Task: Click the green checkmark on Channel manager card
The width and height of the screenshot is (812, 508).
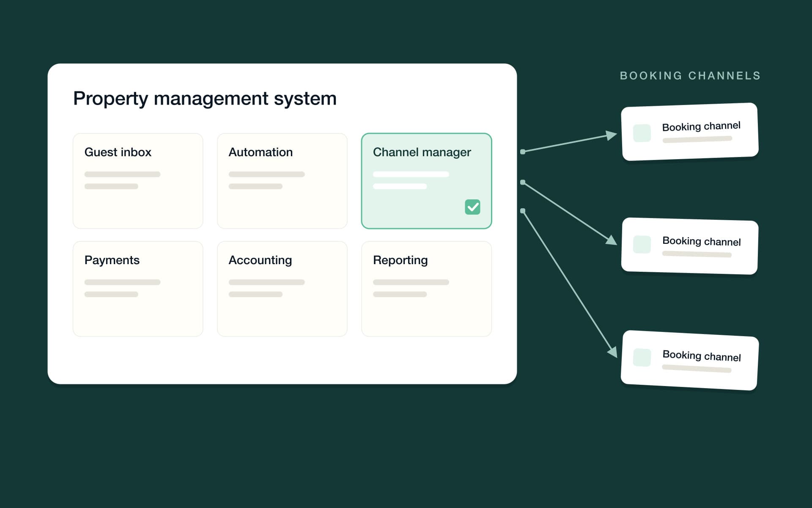Action: (472, 207)
